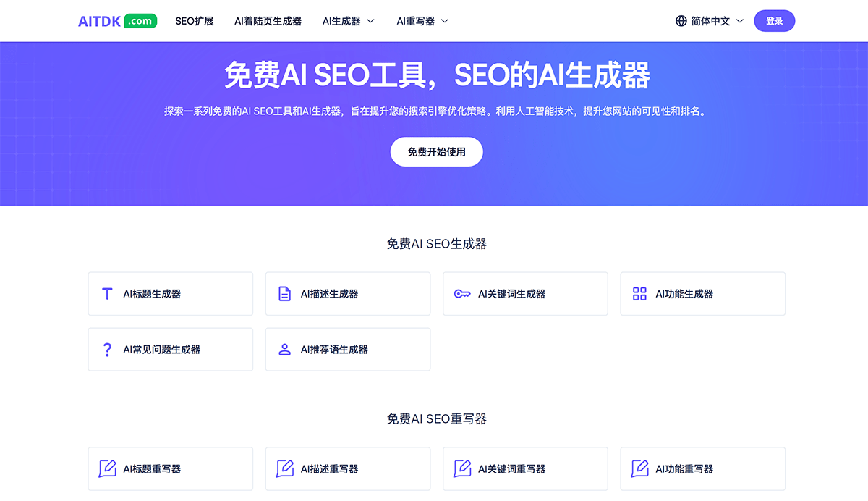This screenshot has width=868, height=501.
Task: Click the document icon for AI描述生成器
Action: [x=285, y=294]
